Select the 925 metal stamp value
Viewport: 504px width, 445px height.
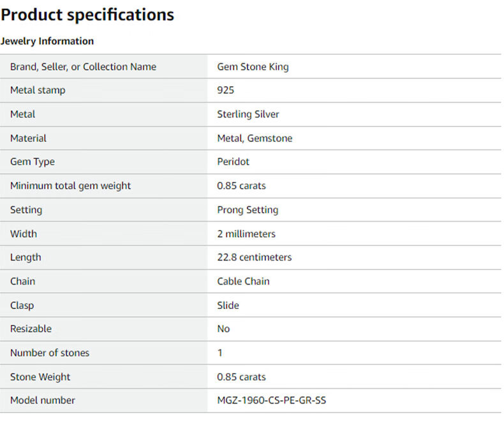tap(226, 90)
